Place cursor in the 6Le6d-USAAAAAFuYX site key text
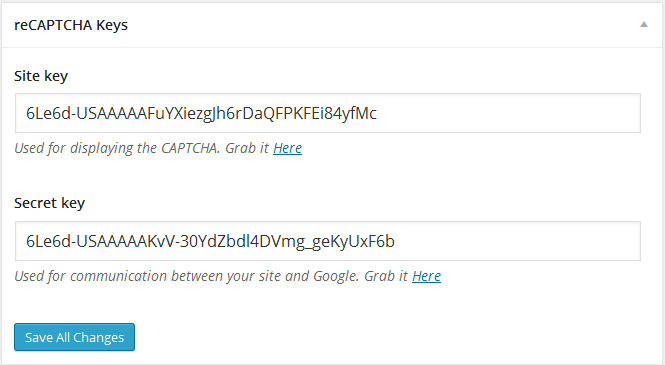 pyautogui.click(x=201, y=113)
